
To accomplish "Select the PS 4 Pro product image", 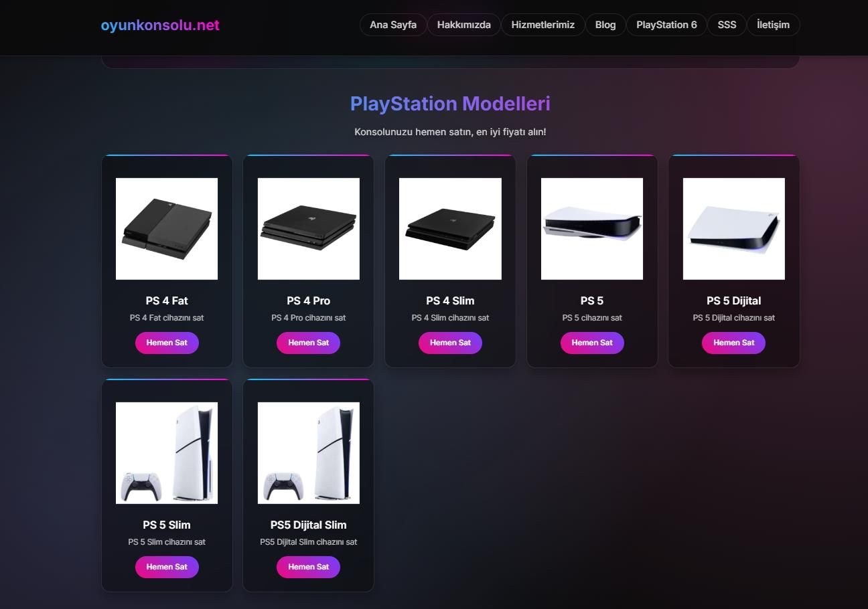I will [308, 229].
